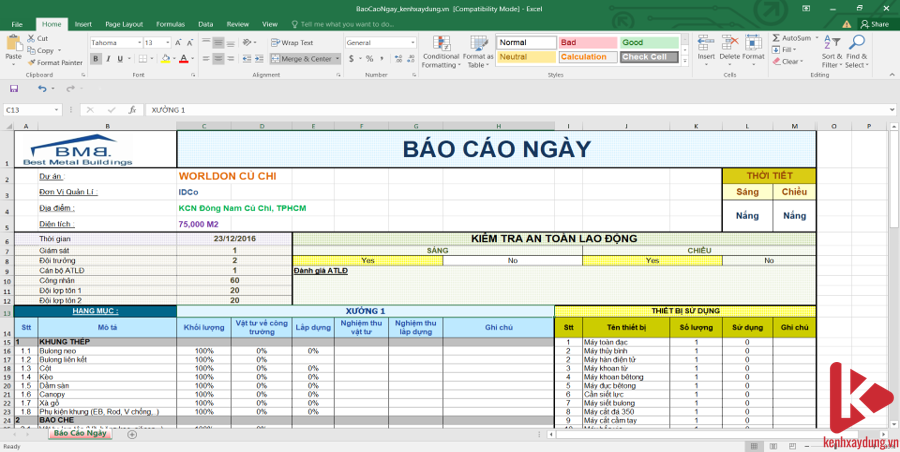Click the Save icon in quick access toolbar

[15, 88]
